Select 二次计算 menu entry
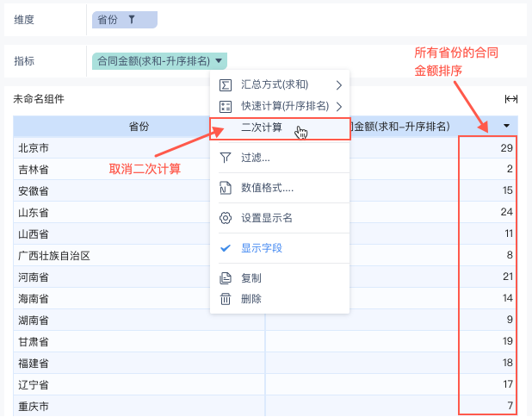Image resolution: width=532 pixels, height=417 pixels. pyautogui.click(x=261, y=128)
